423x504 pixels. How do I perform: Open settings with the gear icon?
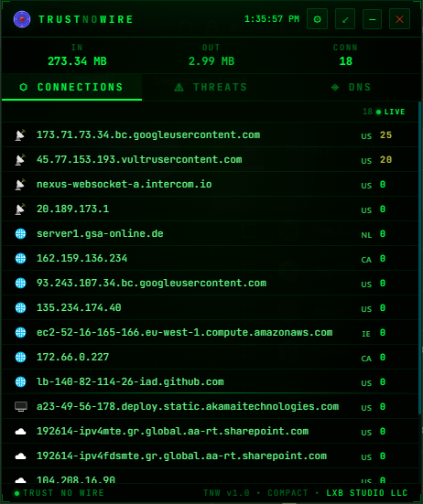point(317,19)
